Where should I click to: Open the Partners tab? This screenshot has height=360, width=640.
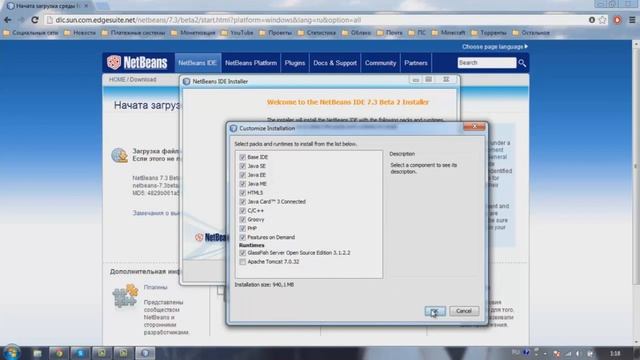(416, 63)
